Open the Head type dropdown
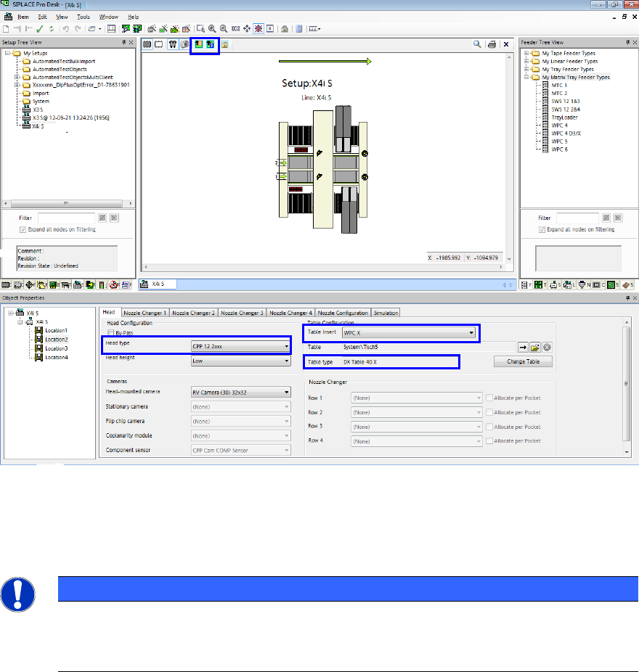 [241, 346]
